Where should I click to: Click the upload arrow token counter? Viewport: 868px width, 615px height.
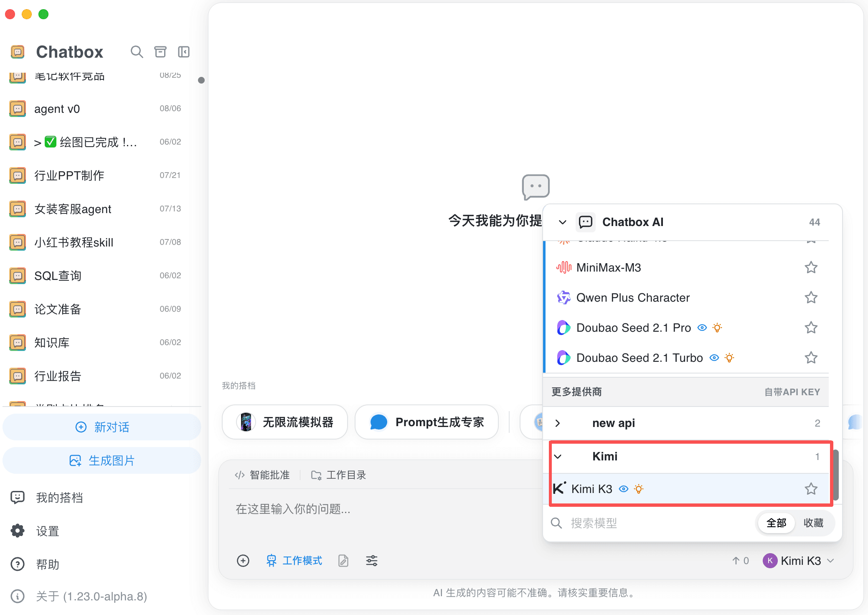[741, 561]
